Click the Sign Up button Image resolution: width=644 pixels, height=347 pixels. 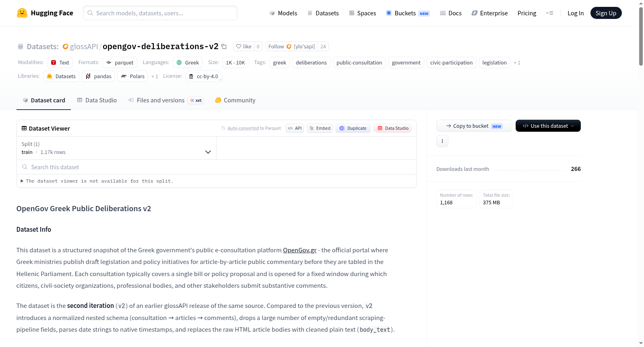pos(606,13)
